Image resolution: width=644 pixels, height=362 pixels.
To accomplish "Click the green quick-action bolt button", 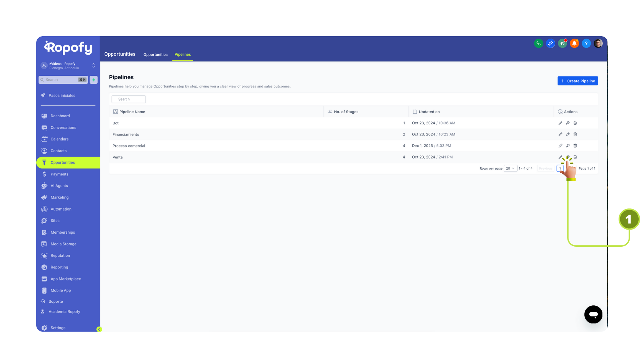I will point(94,80).
